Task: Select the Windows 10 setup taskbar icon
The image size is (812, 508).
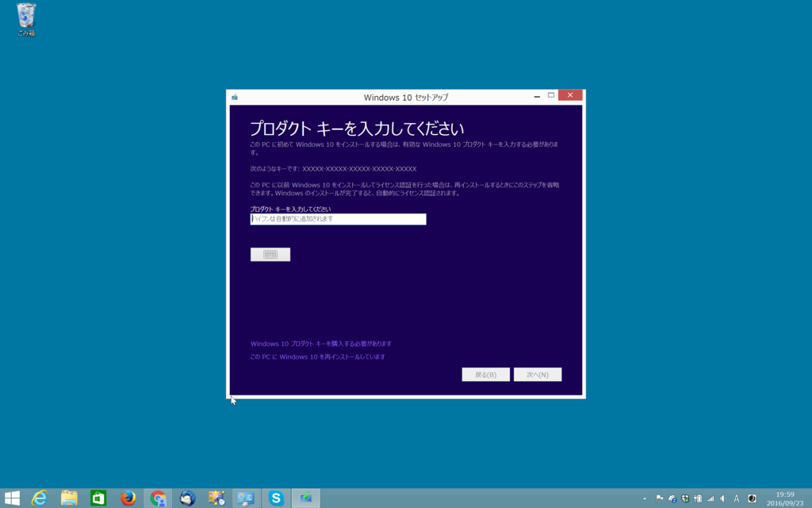Action: pos(305,498)
